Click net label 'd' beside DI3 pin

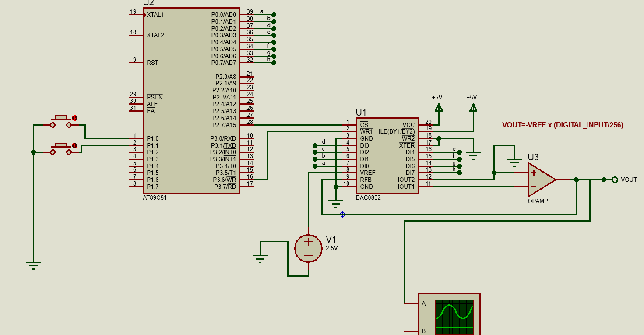[x=324, y=141]
